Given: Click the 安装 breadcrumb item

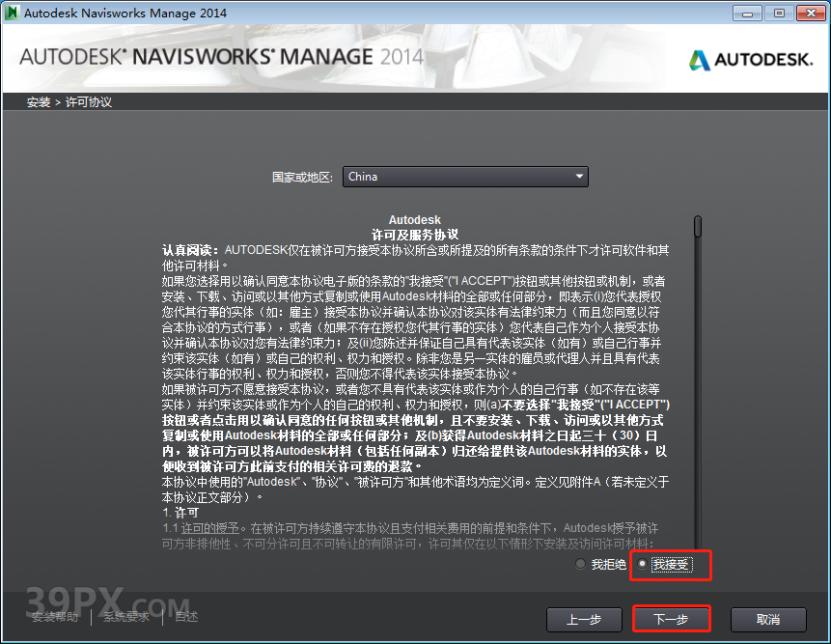Looking at the screenshot, I should pyautogui.click(x=38, y=100).
